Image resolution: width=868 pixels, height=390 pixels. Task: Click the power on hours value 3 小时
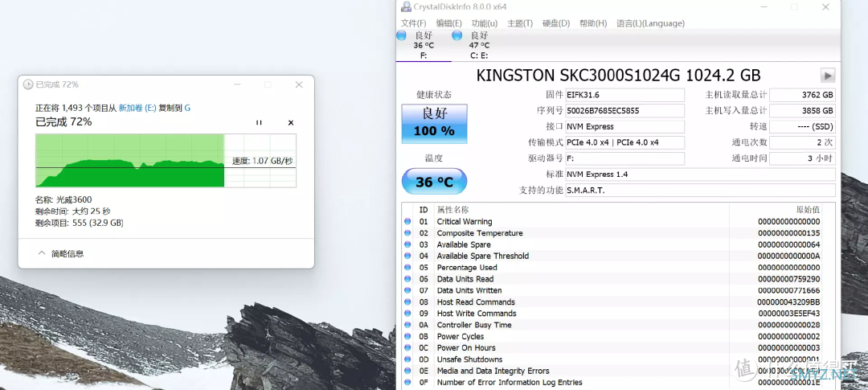(802, 159)
